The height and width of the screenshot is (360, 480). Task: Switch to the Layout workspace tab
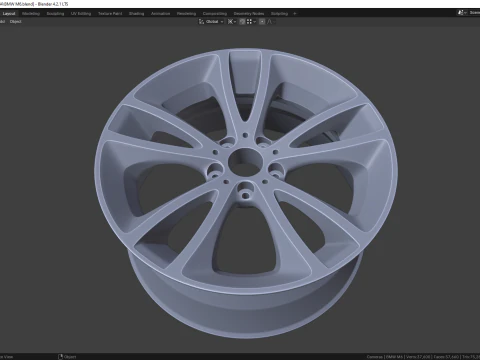pos(9,14)
